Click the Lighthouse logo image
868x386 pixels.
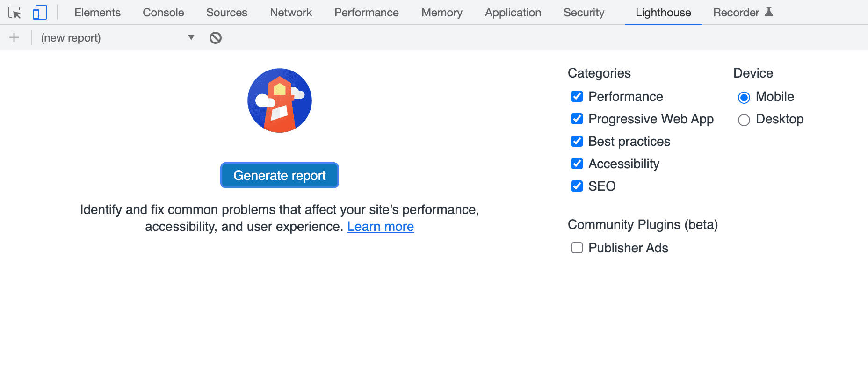280,101
